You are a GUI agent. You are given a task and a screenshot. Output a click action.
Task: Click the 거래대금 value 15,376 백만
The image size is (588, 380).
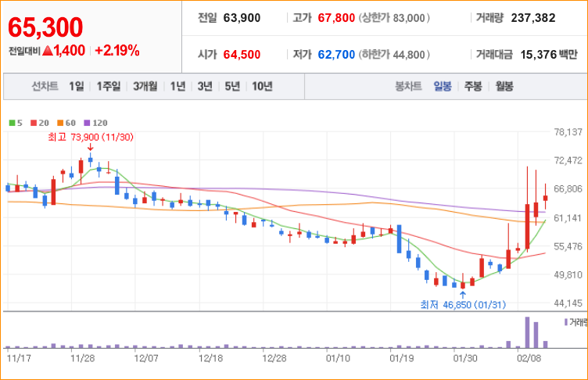point(549,55)
